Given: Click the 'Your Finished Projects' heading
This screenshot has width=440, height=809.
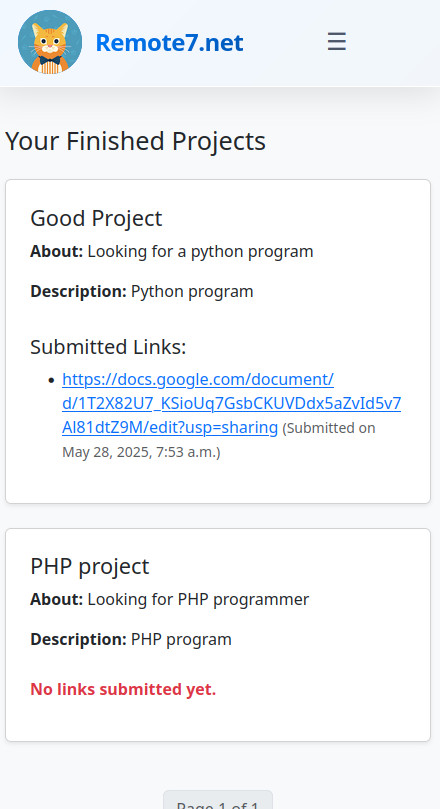Looking at the screenshot, I should click(x=135, y=141).
